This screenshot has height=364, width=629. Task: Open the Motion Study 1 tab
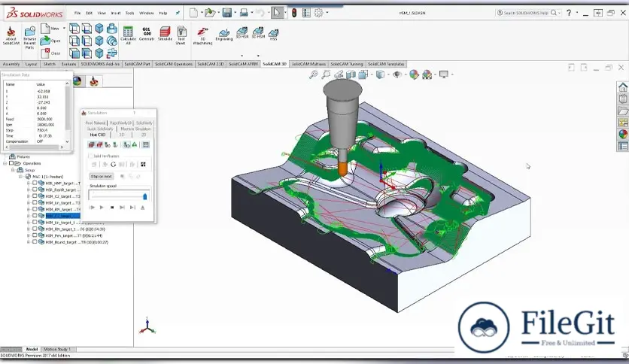click(57, 349)
